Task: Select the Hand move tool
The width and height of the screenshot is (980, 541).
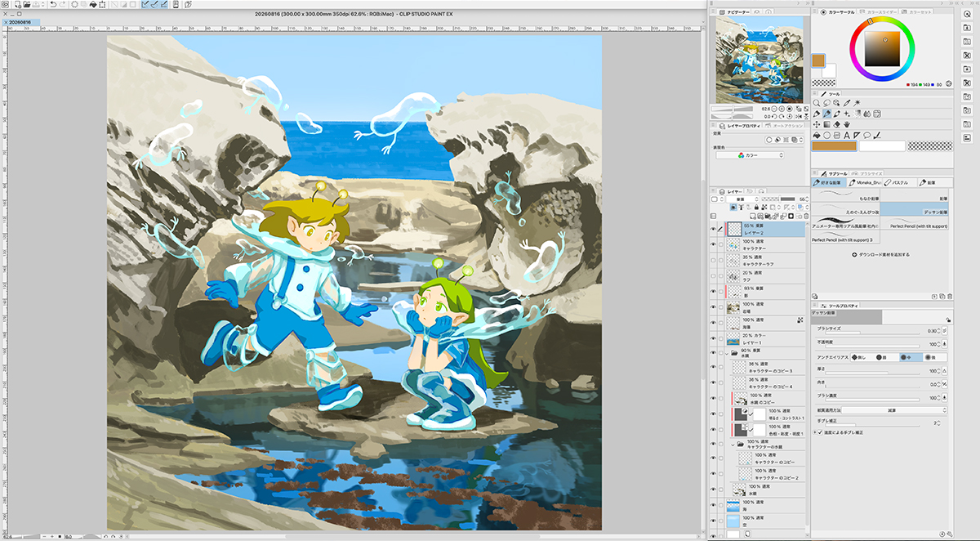Action: (x=846, y=124)
